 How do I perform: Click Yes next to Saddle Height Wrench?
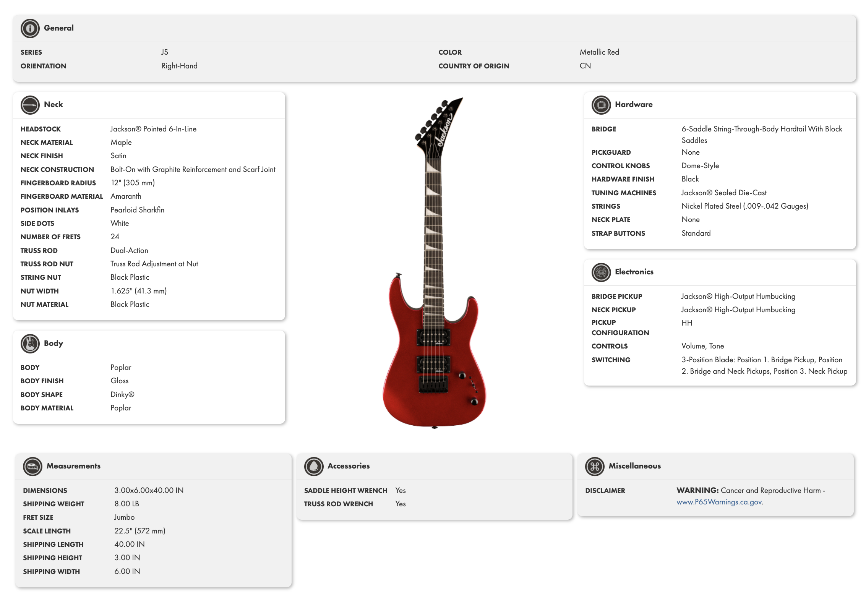401,490
